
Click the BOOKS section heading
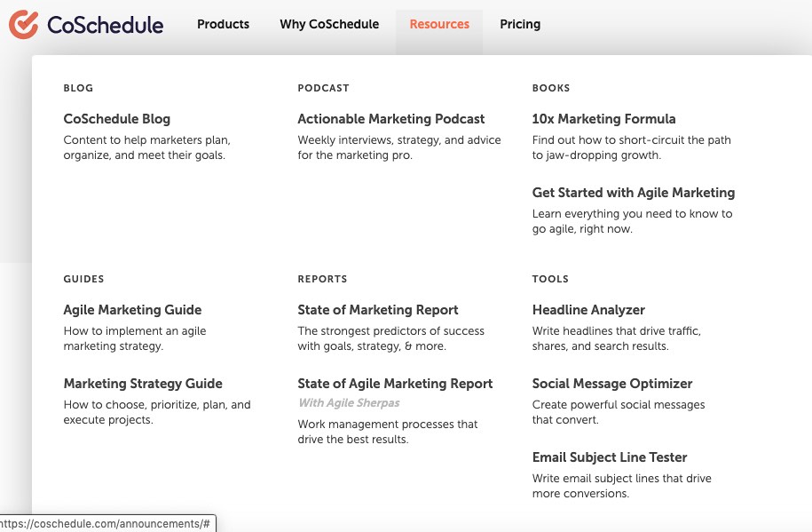551,88
